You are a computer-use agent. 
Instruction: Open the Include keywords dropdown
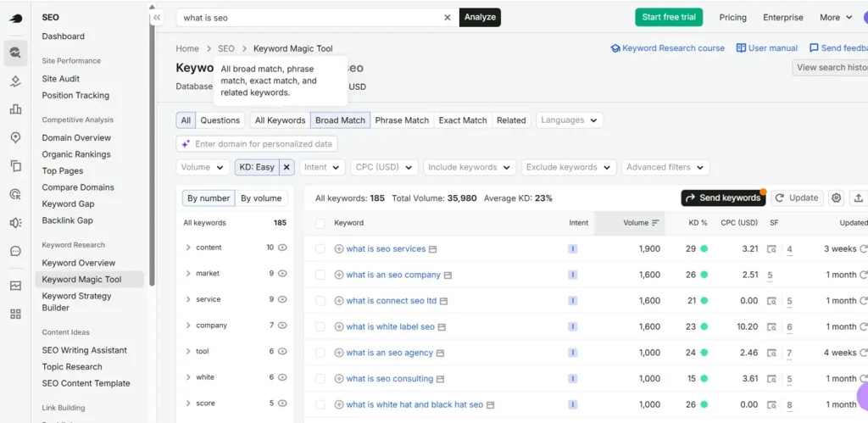pos(470,167)
